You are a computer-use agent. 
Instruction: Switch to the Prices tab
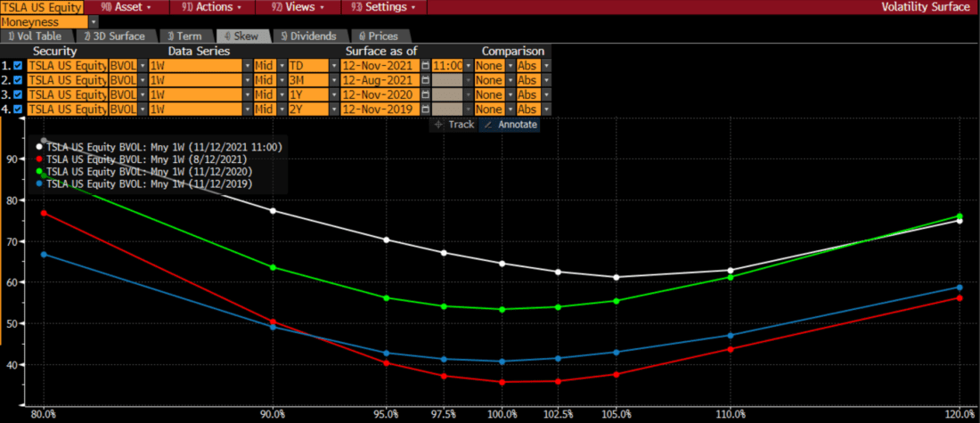pyautogui.click(x=380, y=37)
